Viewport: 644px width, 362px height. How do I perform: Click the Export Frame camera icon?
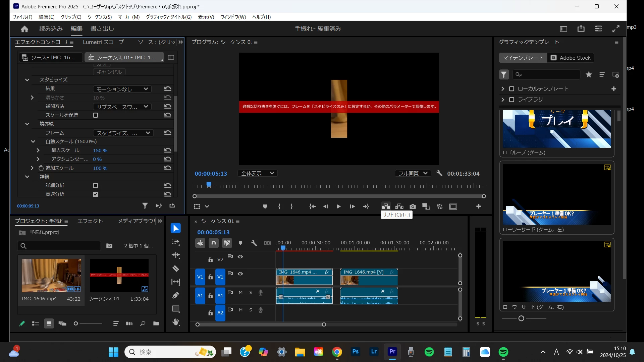413,206
